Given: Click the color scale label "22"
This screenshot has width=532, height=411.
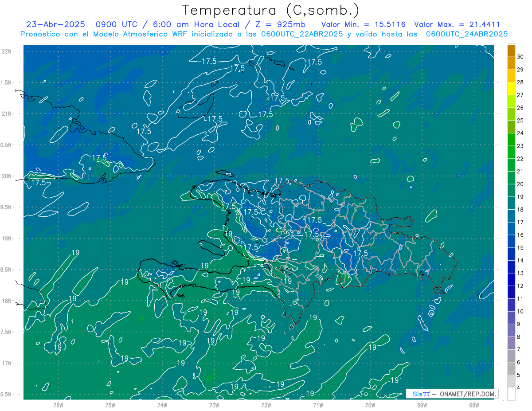Looking at the screenshot, I should click(520, 158).
